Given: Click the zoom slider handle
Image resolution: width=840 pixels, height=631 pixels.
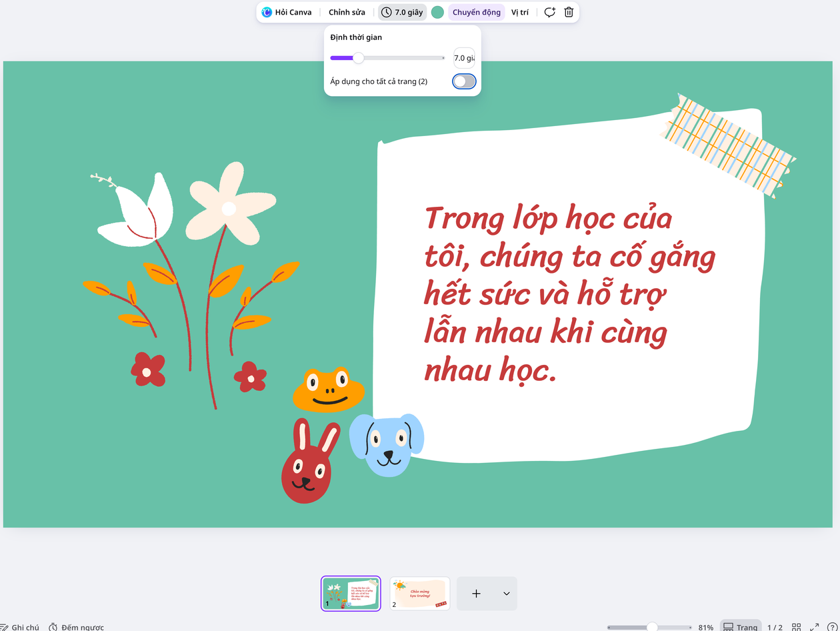Looking at the screenshot, I should pos(653,627).
